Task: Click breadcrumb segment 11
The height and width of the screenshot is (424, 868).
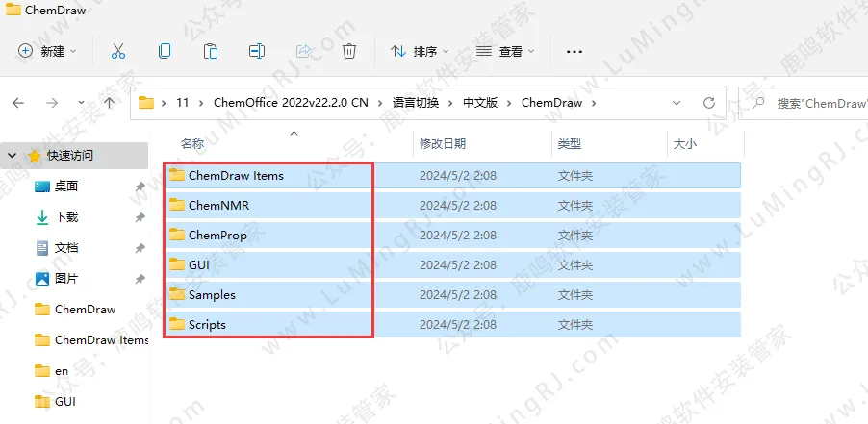Action: click(x=183, y=103)
